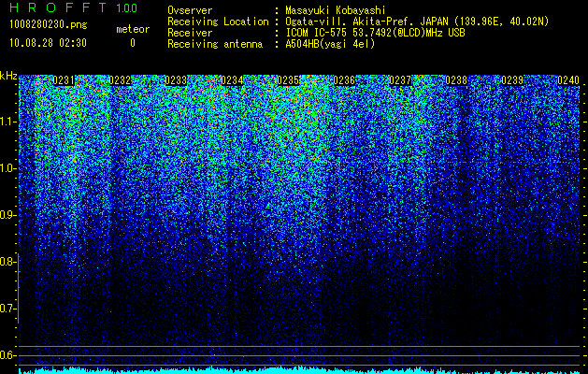Click the 0231 time marker
The image size is (588, 374).
coord(64,80)
